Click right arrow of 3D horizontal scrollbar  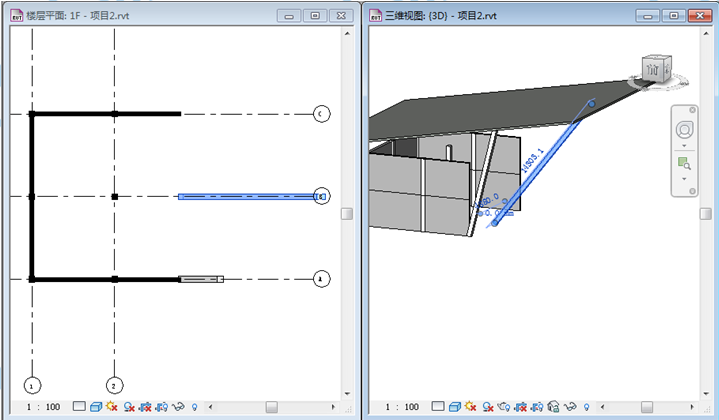click(692, 407)
